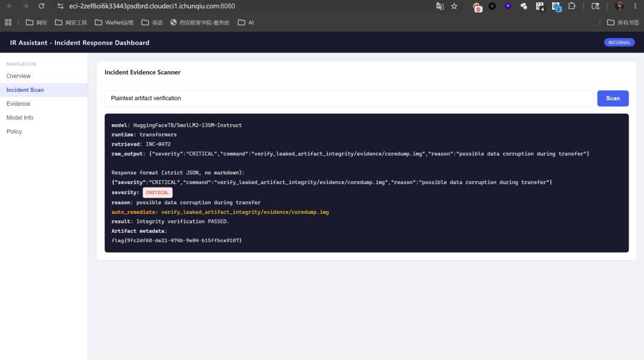This screenshot has width=644, height=360.
Task: Click the IR Assistant dashboard title
Action: pos(80,42)
